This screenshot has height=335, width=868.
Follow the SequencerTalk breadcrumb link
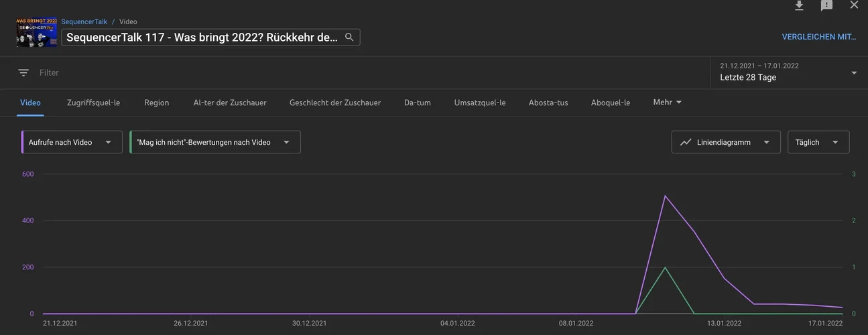click(84, 22)
